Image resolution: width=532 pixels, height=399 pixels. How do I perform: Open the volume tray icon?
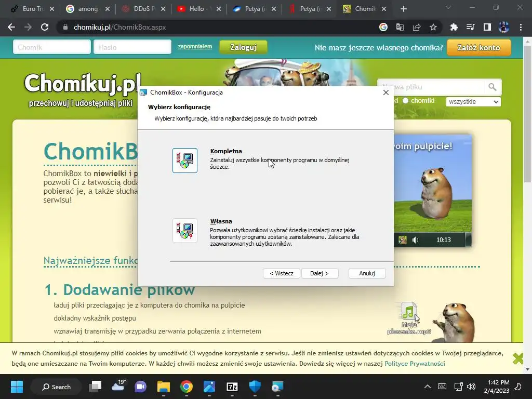pyautogui.click(x=471, y=387)
